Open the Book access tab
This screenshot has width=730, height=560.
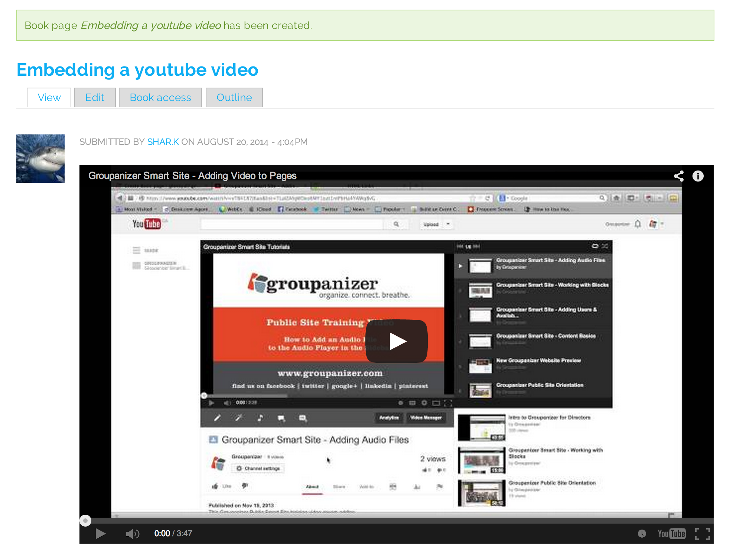tap(160, 98)
